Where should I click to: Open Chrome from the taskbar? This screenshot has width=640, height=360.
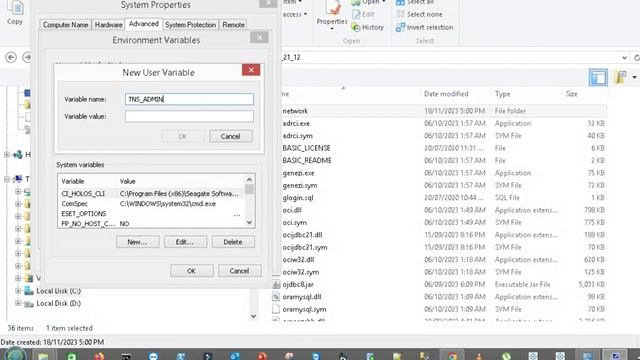tap(452, 356)
